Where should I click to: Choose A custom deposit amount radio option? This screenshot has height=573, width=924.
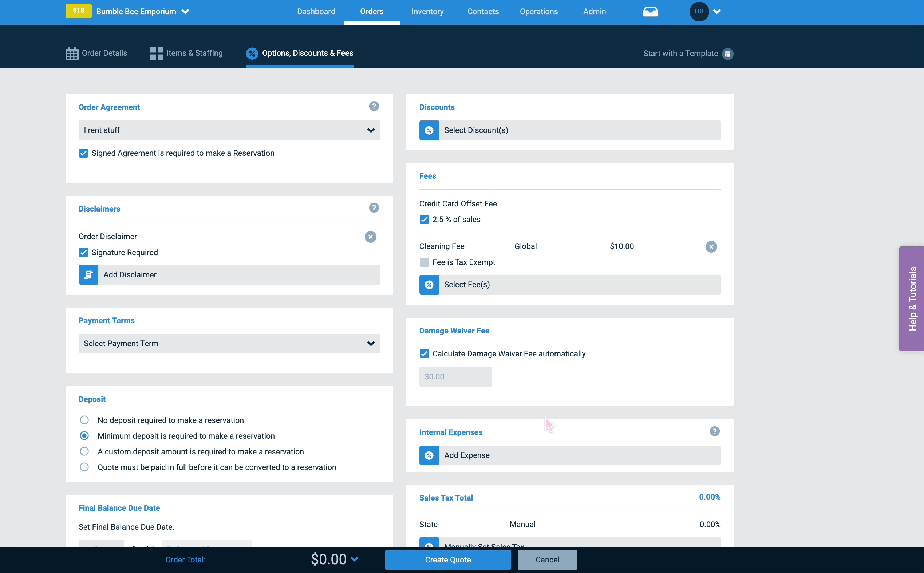click(84, 452)
